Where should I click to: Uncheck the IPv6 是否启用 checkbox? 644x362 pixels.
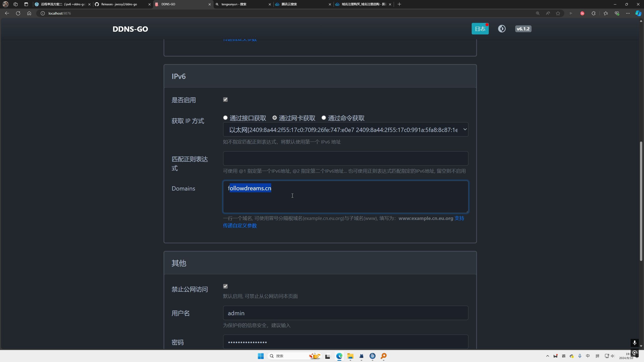[225, 100]
